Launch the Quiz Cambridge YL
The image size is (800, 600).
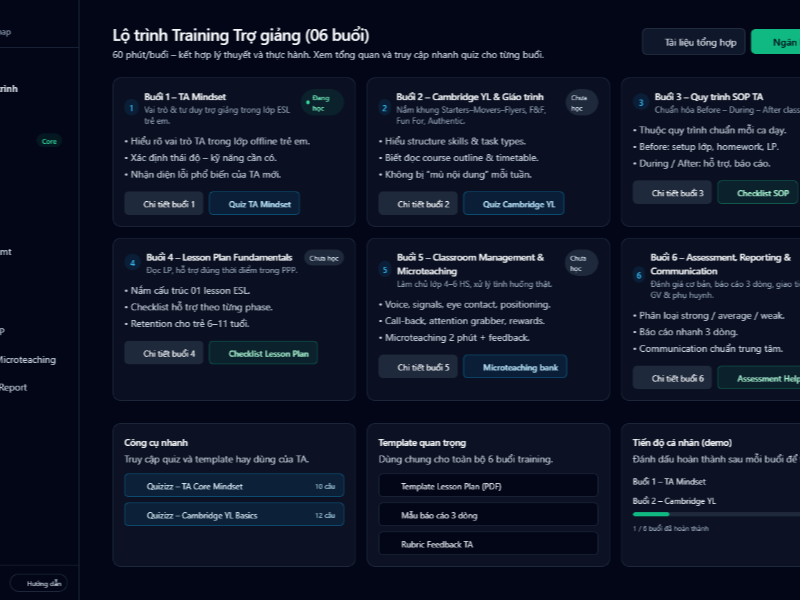point(507,204)
